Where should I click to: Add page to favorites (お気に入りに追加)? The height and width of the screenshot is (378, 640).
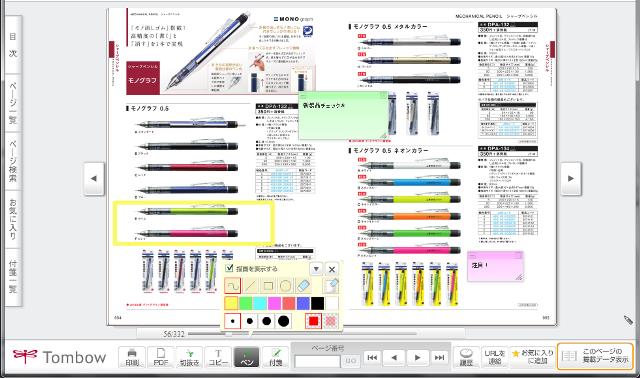(533, 357)
